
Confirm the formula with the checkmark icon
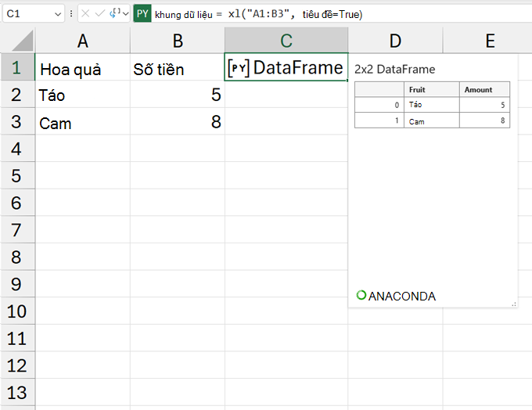[100, 14]
